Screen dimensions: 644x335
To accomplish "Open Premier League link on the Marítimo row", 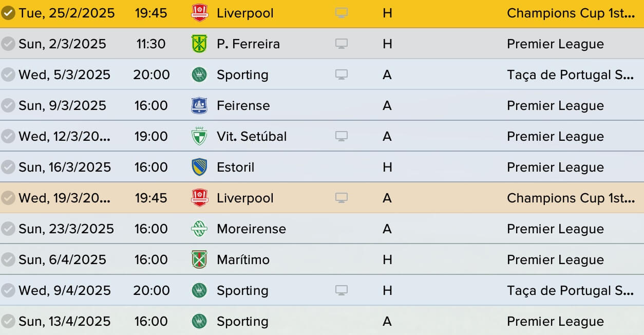I will click(x=555, y=259).
